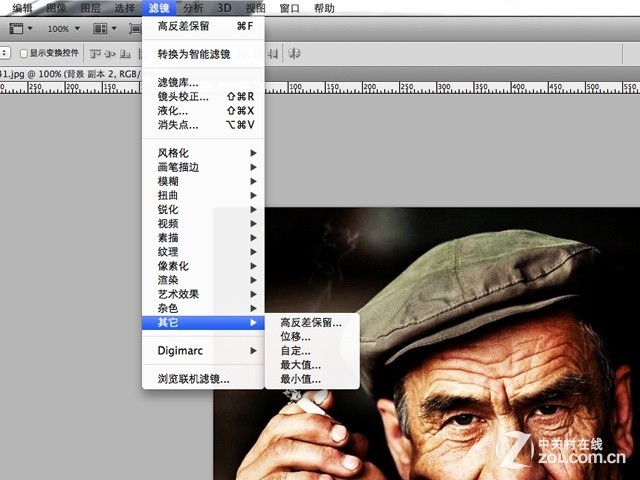Image resolution: width=640 pixels, height=480 pixels.
Task: Open the auto-select popup at the options bar's left edge
Action: click(4, 53)
